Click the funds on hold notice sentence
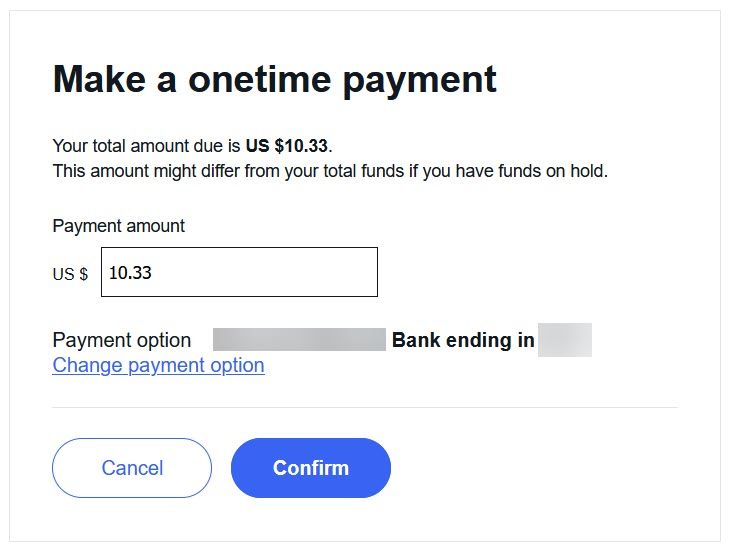This screenshot has width=732, height=554. coord(330,171)
